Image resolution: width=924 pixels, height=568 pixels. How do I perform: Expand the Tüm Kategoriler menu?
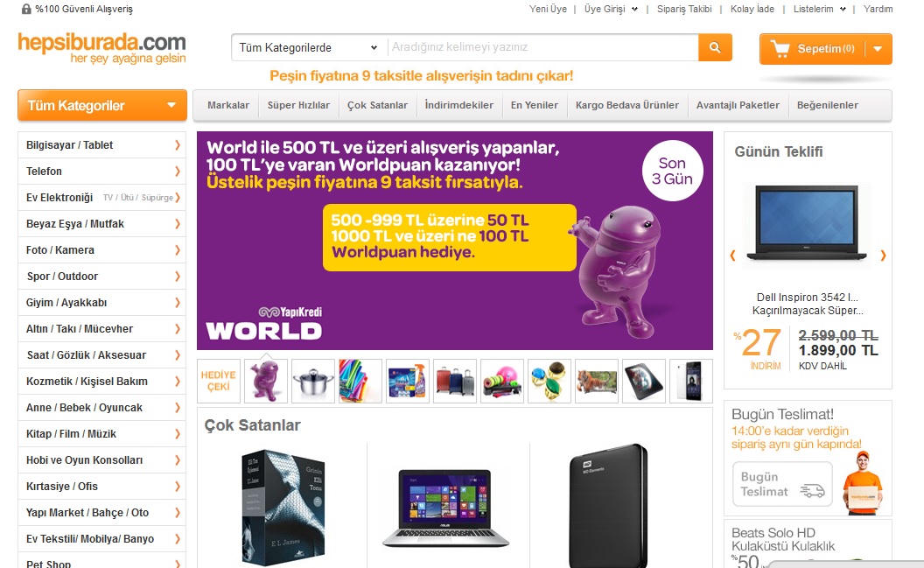(102, 106)
